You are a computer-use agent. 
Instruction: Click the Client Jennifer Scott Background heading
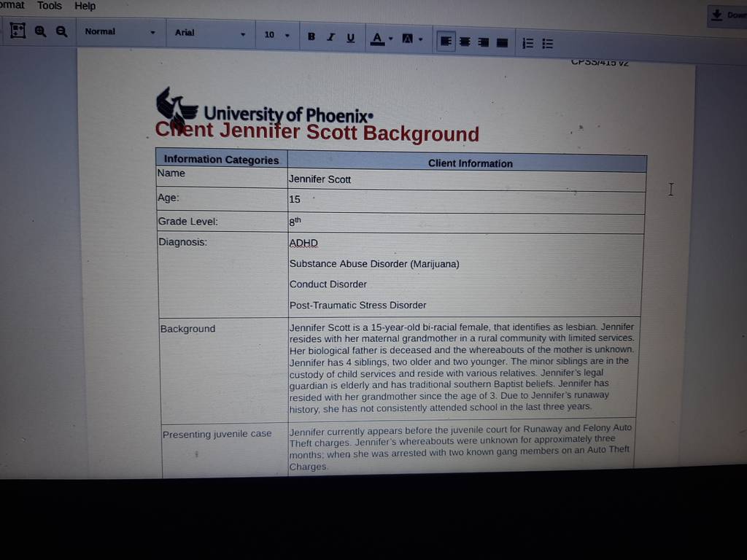tap(317, 132)
